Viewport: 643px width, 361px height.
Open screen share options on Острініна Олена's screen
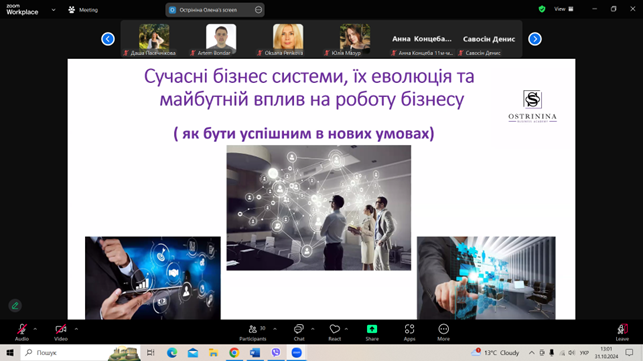click(258, 10)
